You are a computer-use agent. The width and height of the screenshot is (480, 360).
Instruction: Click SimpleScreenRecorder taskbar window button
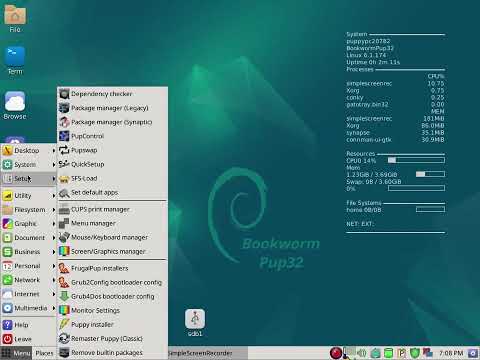[207, 353]
